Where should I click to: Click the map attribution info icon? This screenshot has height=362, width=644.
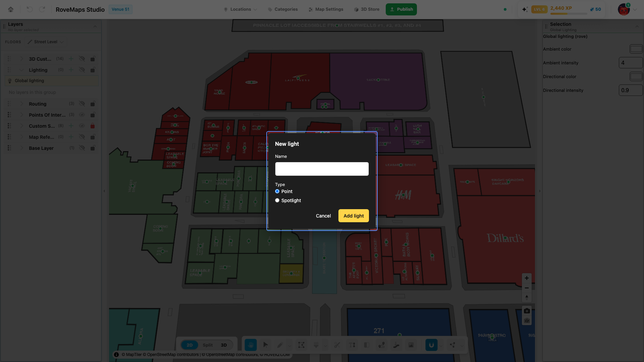[116, 355]
